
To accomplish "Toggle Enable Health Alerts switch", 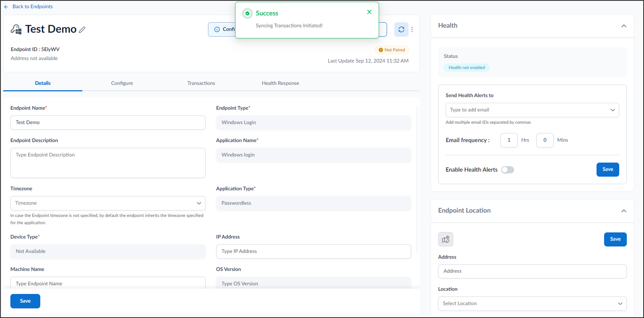I will (507, 170).
